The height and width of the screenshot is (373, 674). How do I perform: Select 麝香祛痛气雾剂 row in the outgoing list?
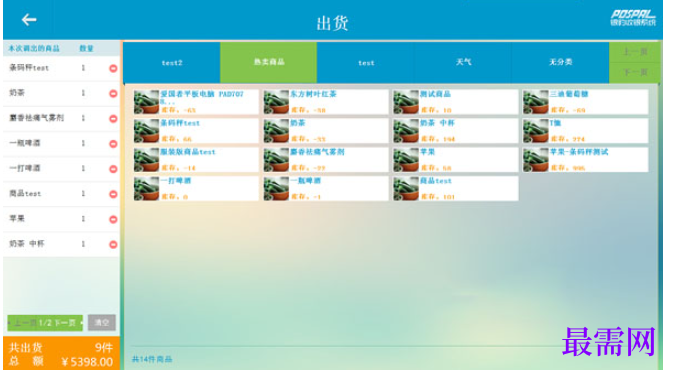point(61,119)
